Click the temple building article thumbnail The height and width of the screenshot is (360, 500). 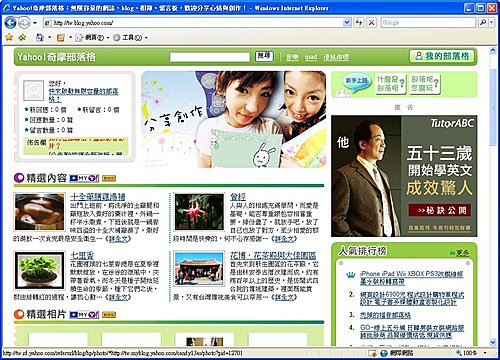click(x=199, y=268)
